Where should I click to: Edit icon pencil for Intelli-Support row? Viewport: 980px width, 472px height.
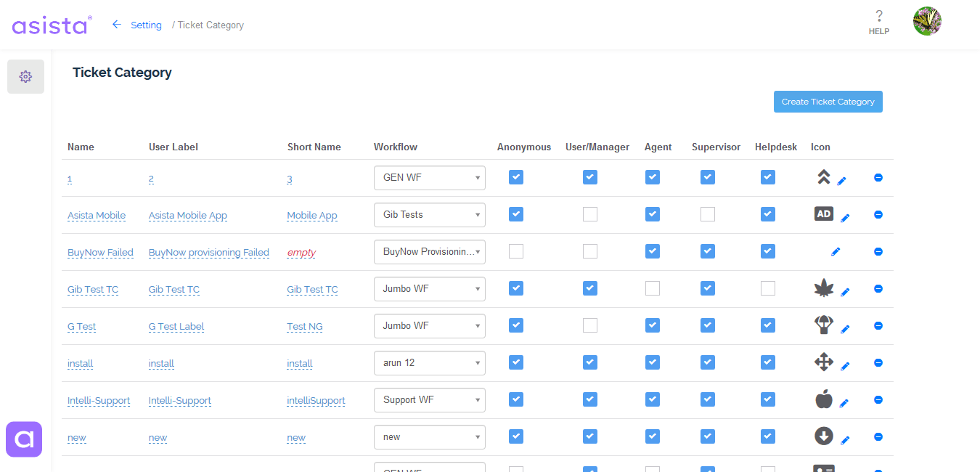[x=844, y=403]
